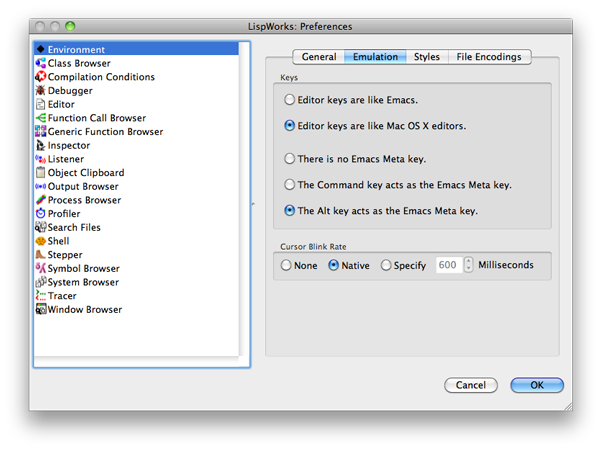This screenshot has width=601, height=450.
Task: Click the Stepper icon in list
Action: [41, 255]
